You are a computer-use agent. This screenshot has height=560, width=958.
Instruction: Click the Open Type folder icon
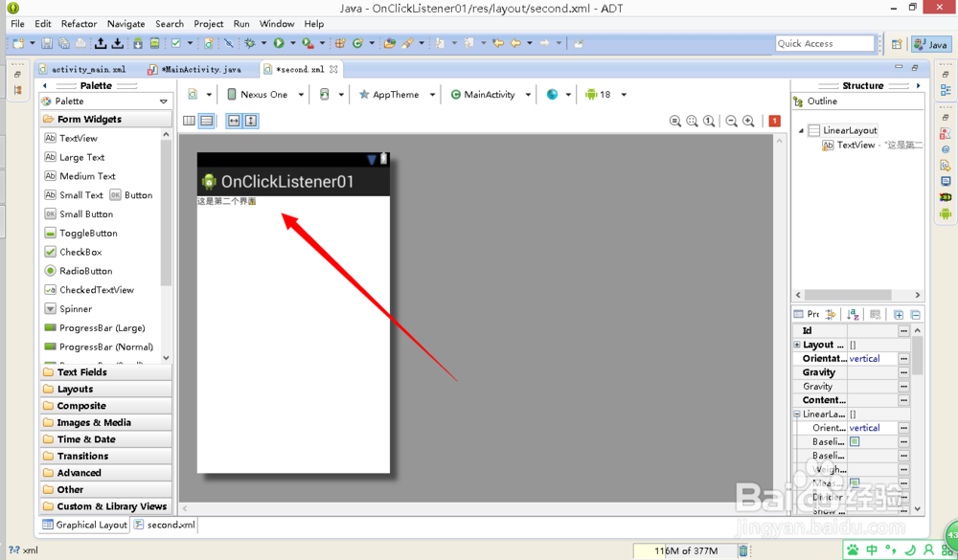(x=389, y=43)
